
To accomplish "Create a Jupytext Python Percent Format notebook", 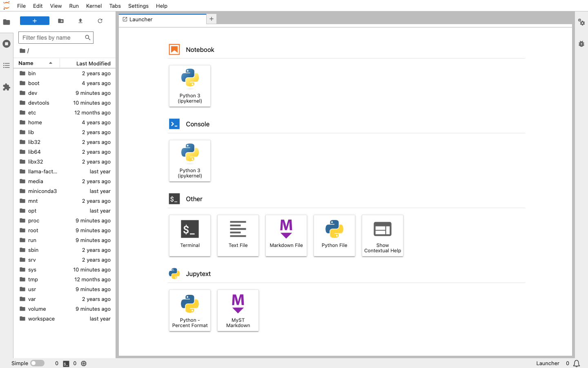I will 190,310.
